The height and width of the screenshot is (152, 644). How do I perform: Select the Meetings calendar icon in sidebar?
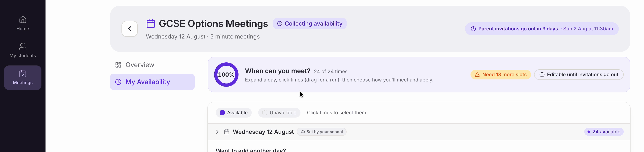point(23,74)
